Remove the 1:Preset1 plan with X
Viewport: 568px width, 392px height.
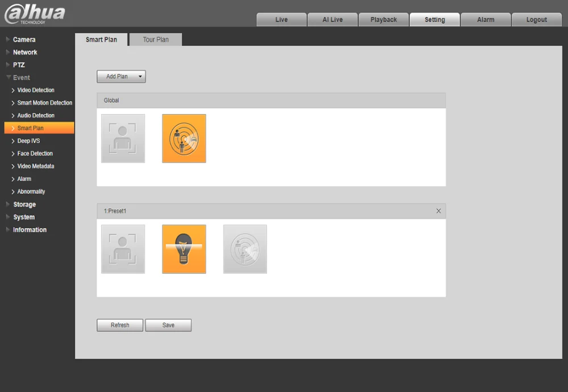click(438, 211)
